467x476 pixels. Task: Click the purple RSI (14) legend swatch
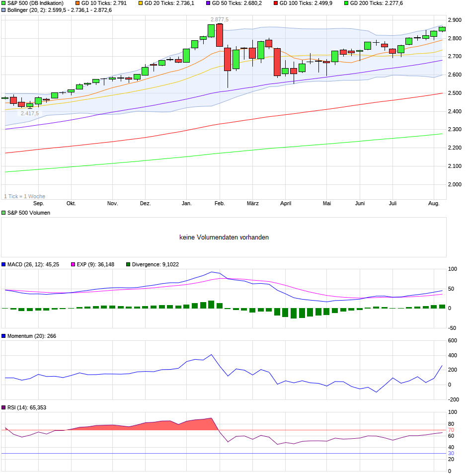pyautogui.click(x=3, y=408)
